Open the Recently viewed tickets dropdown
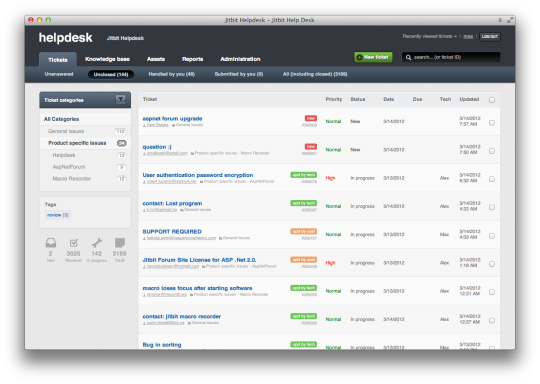This screenshot has height=384, width=540. (x=429, y=36)
